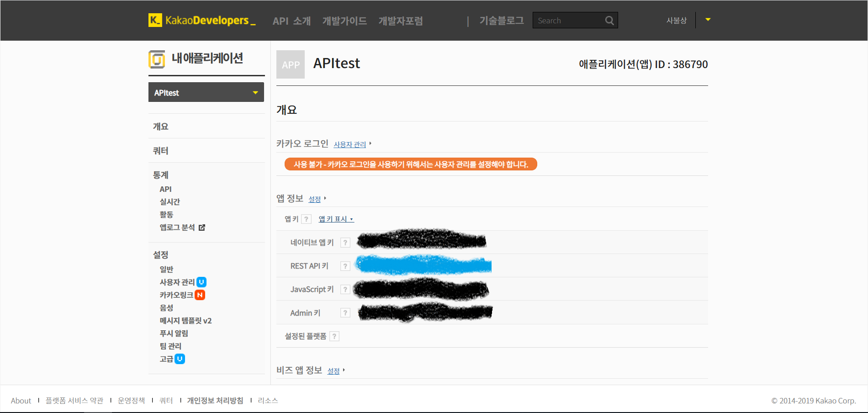This screenshot has width=868, height=413.
Task: Click the 사불상 username
Action: pos(677,21)
